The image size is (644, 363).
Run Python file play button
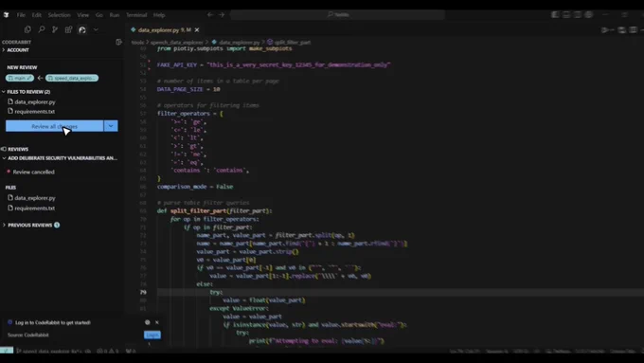[605, 30]
